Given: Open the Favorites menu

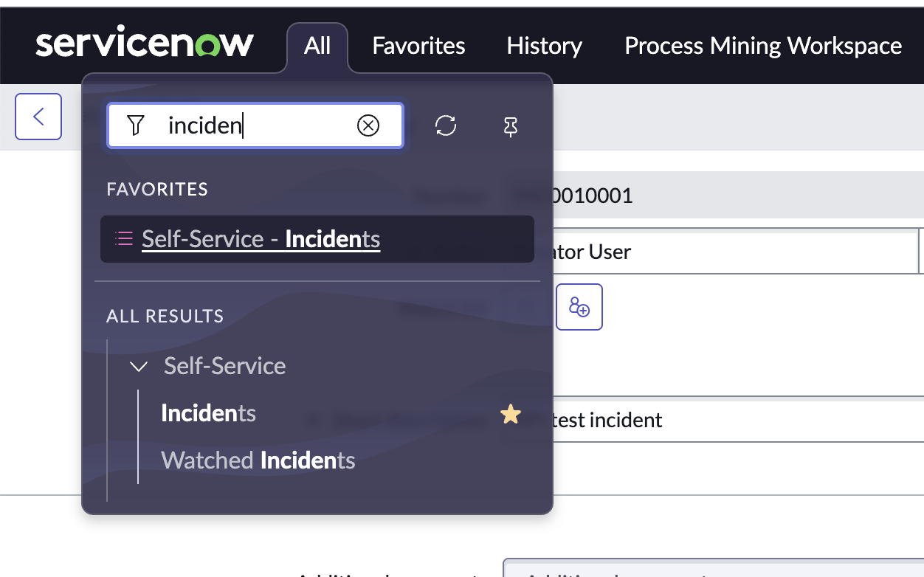Looking at the screenshot, I should click(x=418, y=46).
